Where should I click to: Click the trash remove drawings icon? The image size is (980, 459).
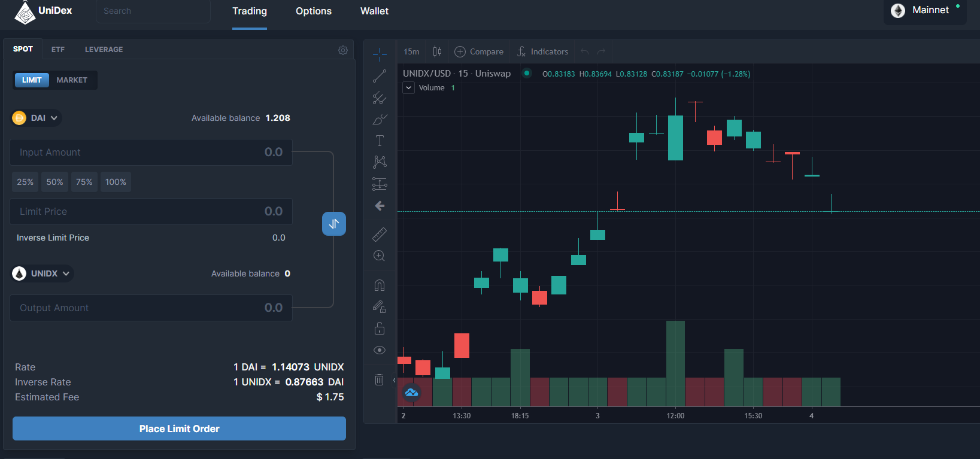coord(380,379)
